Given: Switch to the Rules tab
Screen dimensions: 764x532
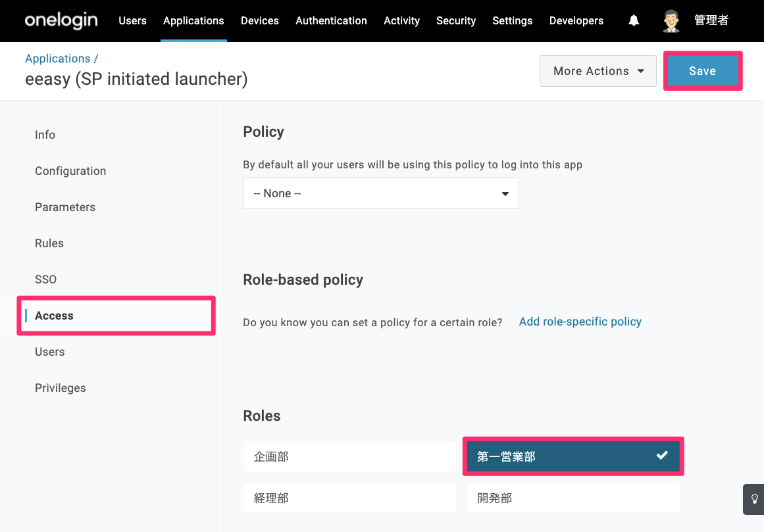Looking at the screenshot, I should click(49, 243).
